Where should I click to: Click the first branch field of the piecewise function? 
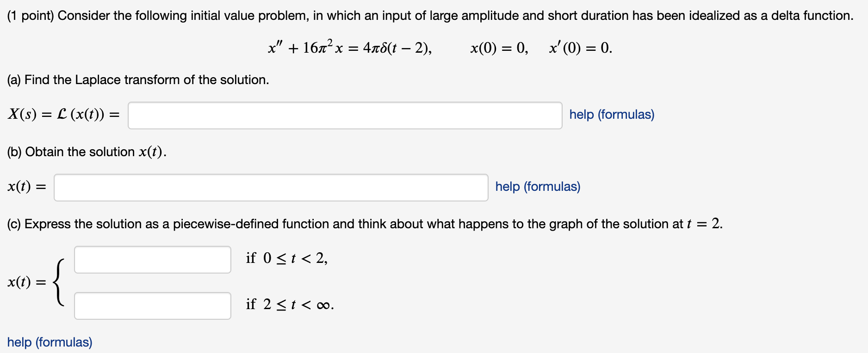tap(152, 260)
